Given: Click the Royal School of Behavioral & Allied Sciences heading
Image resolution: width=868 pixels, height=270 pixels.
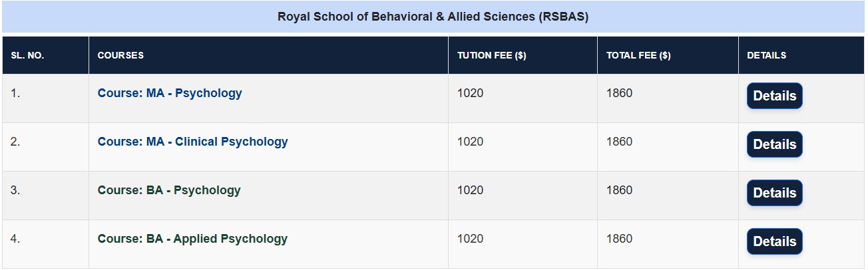Looking at the screenshot, I should (433, 17).
